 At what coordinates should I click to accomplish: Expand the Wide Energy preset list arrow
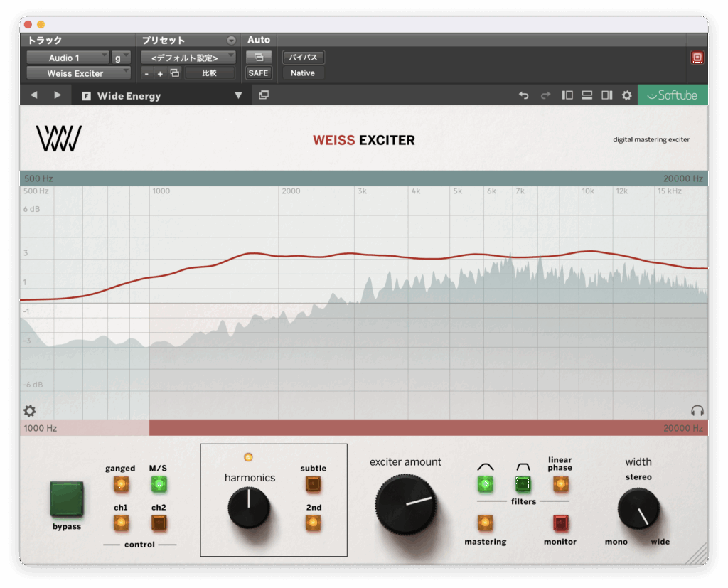tap(238, 95)
